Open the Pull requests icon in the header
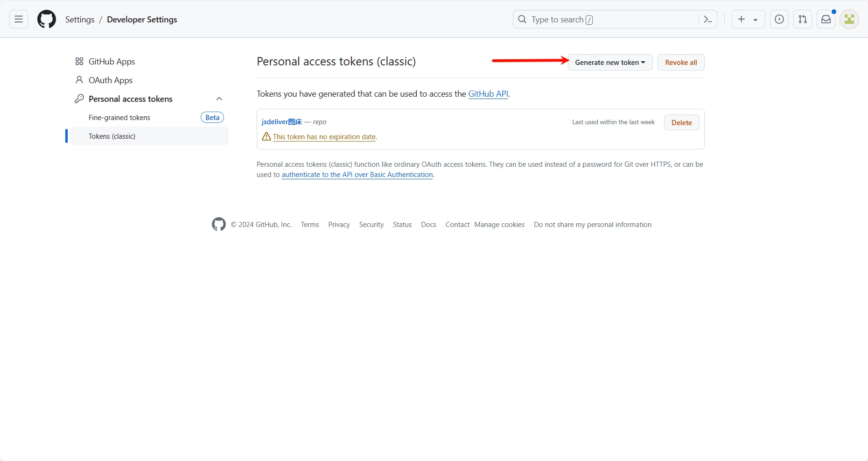Image resolution: width=868 pixels, height=461 pixels. click(803, 19)
